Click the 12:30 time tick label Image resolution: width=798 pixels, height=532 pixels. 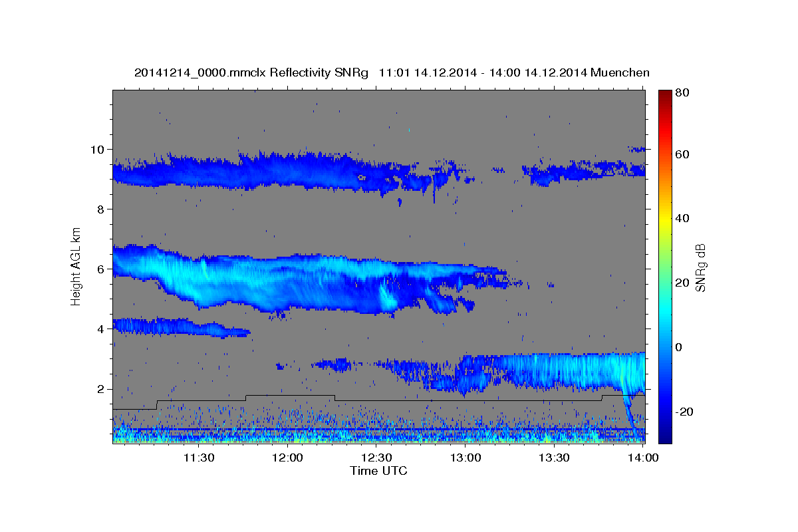click(377, 458)
